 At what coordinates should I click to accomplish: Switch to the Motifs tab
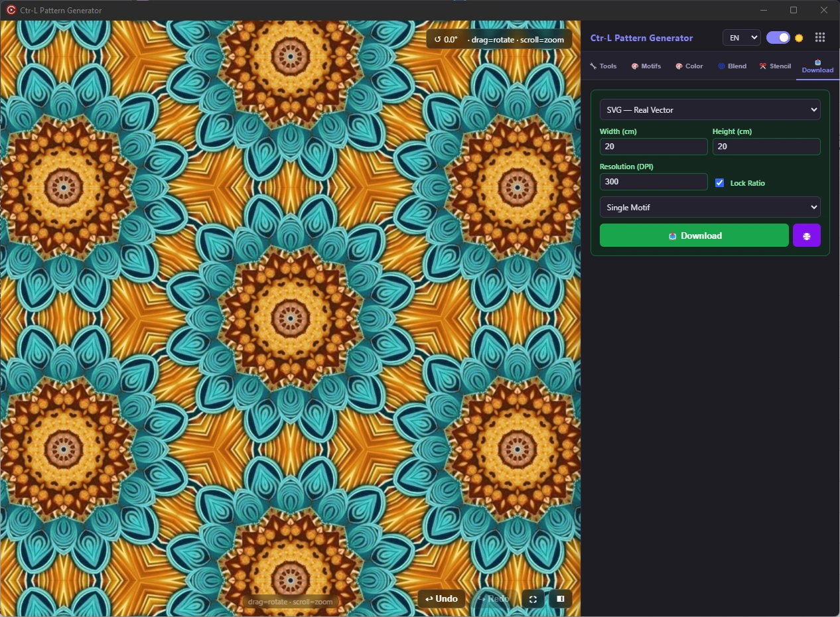tap(646, 66)
